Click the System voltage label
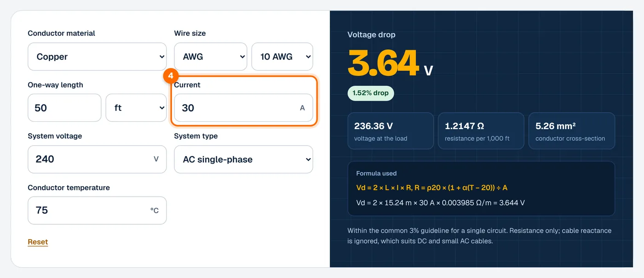The height and width of the screenshot is (278, 644). click(x=55, y=136)
